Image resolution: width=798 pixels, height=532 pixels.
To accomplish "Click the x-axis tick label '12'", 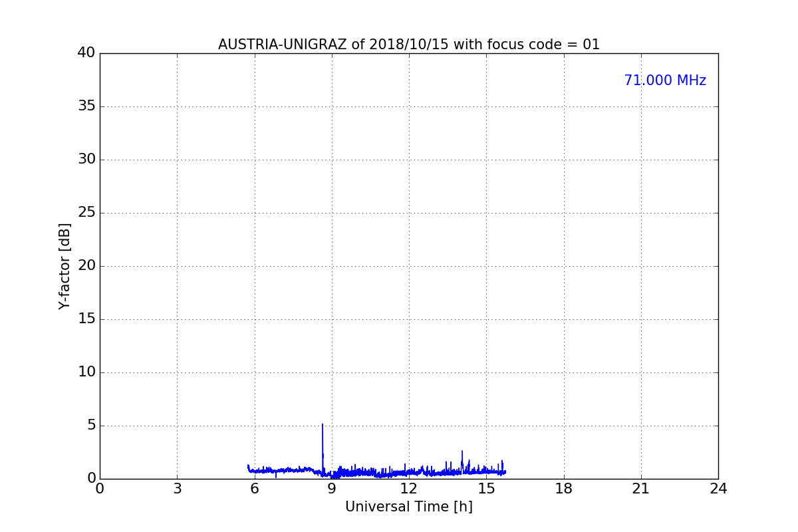I will (x=409, y=489).
